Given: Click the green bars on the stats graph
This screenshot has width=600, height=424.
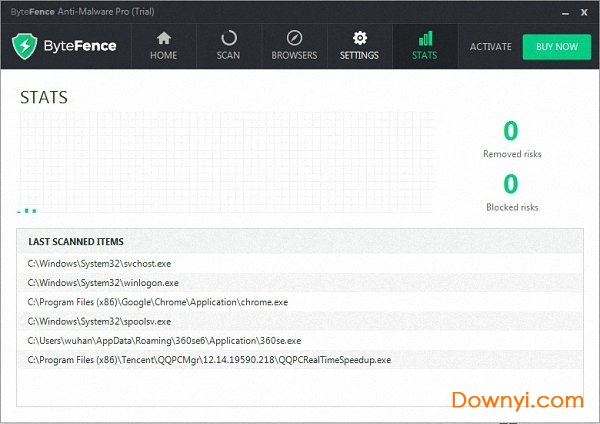Looking at the screenshot, I should pos(27,210).
